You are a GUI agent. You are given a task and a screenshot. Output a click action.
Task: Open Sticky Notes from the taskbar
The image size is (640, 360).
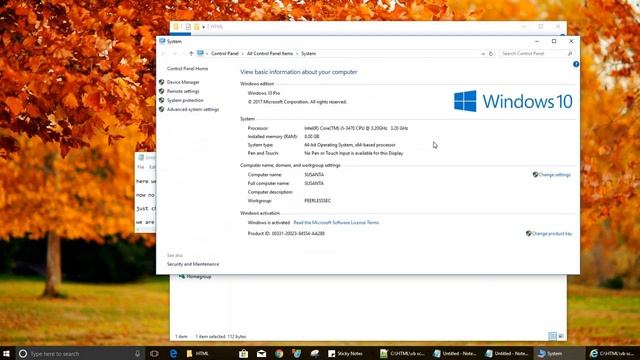tap(345, 353)
